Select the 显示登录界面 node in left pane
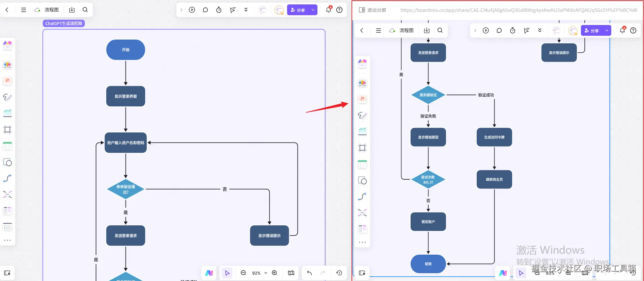Screen dimensions: 644x281 tap(125, 96)
